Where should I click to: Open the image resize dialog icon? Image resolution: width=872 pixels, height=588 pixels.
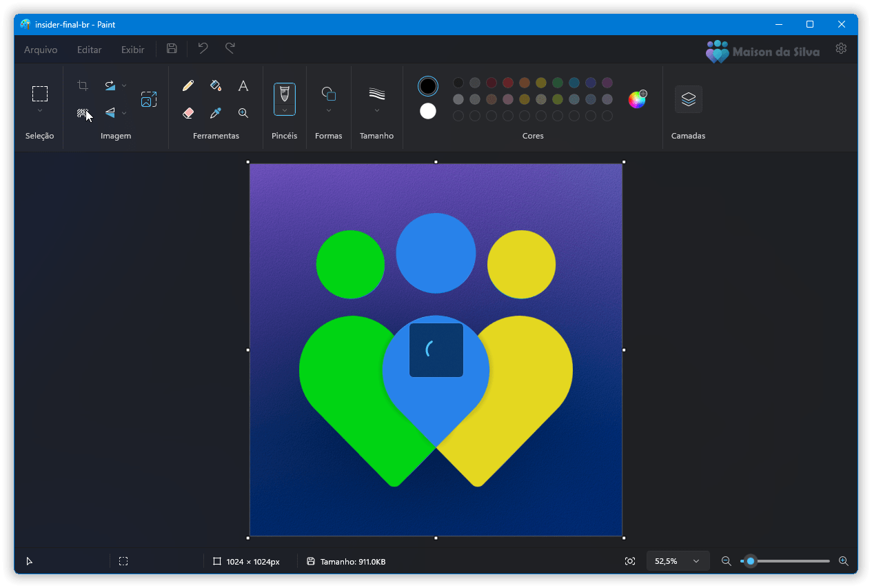[x=149, y=99]
